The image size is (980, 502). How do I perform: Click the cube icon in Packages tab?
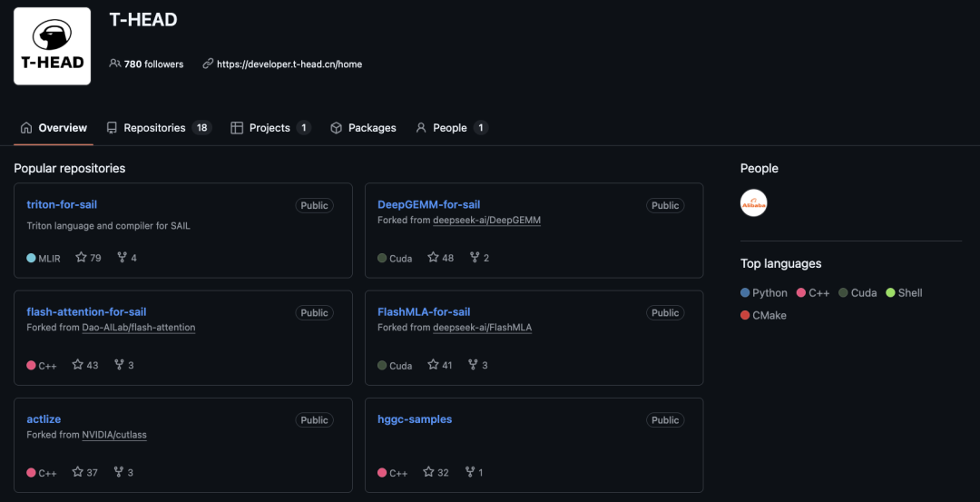(337, 128)
